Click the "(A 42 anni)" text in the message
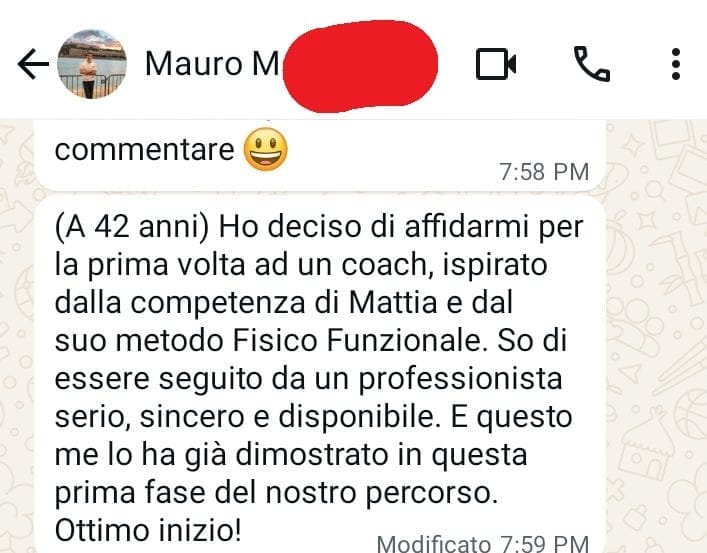The image size is (707, 553). 132,226
